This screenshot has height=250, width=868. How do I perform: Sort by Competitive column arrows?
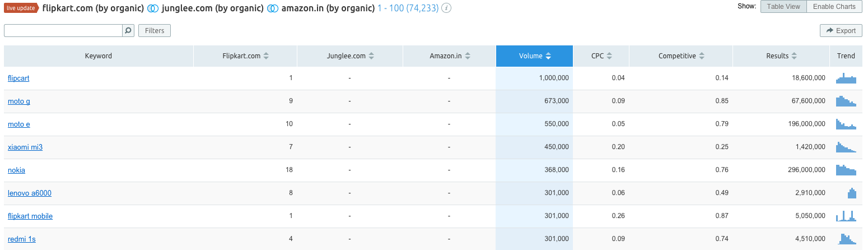pos(702,56)
